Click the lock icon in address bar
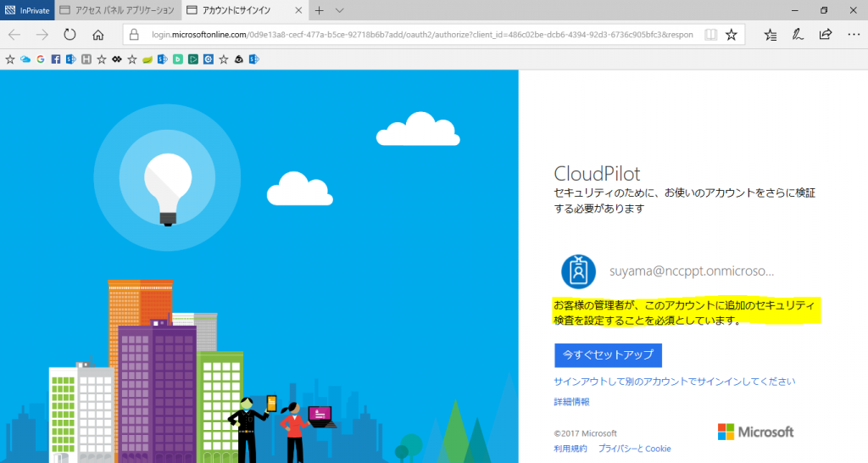This screenshot has height=463, width=868. 134,35
